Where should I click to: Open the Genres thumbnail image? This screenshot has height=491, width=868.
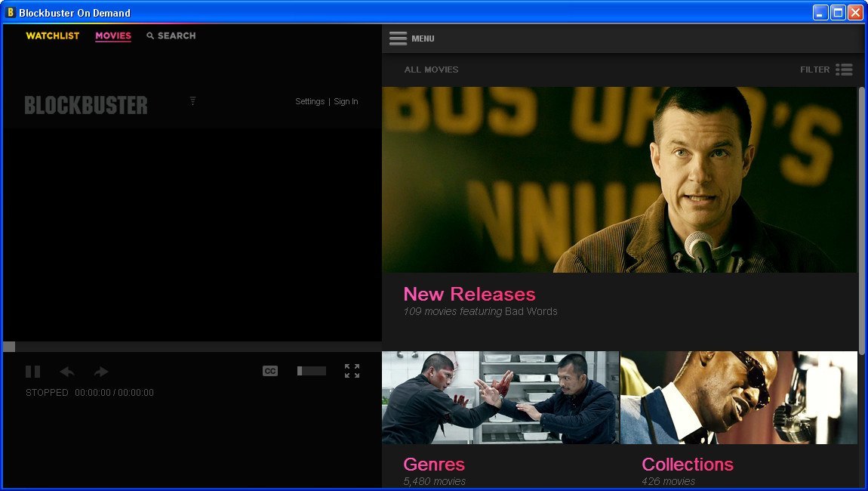pos(500,397)
